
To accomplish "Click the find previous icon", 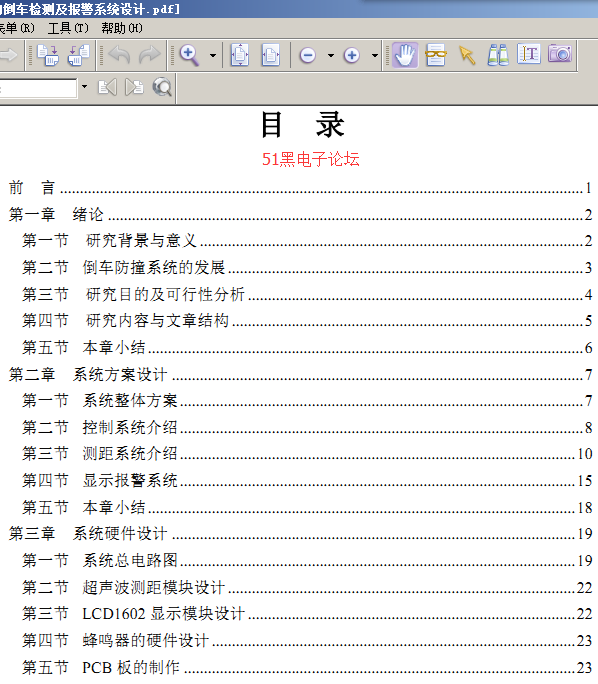I will coord(107,87).
